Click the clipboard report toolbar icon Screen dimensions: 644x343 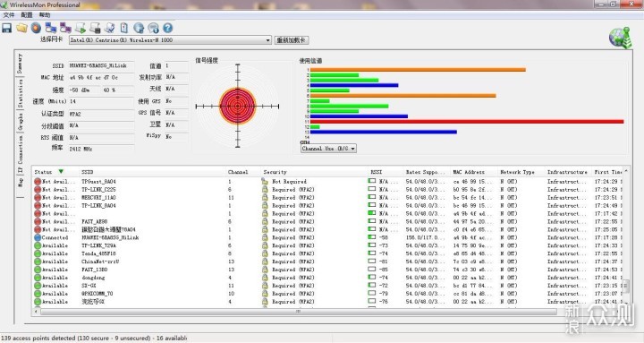(124, 28)
